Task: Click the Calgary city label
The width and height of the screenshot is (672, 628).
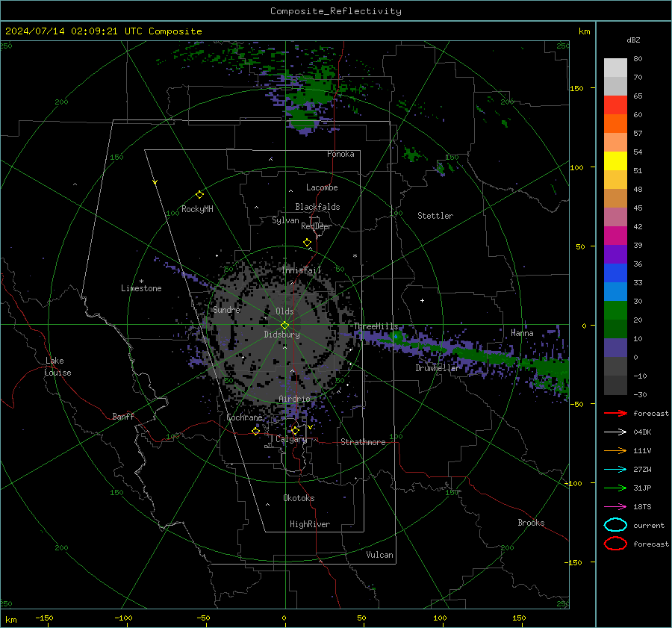Action: click(291, 439)
